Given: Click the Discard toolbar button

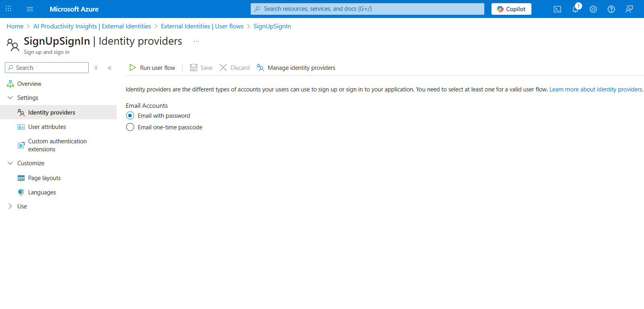Looking at the screenshot, I should click(235, 68).
